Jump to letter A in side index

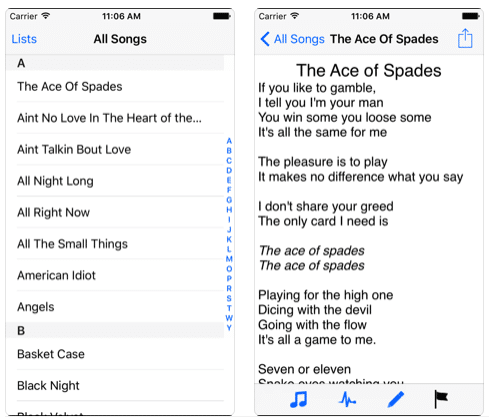(229, 141)
